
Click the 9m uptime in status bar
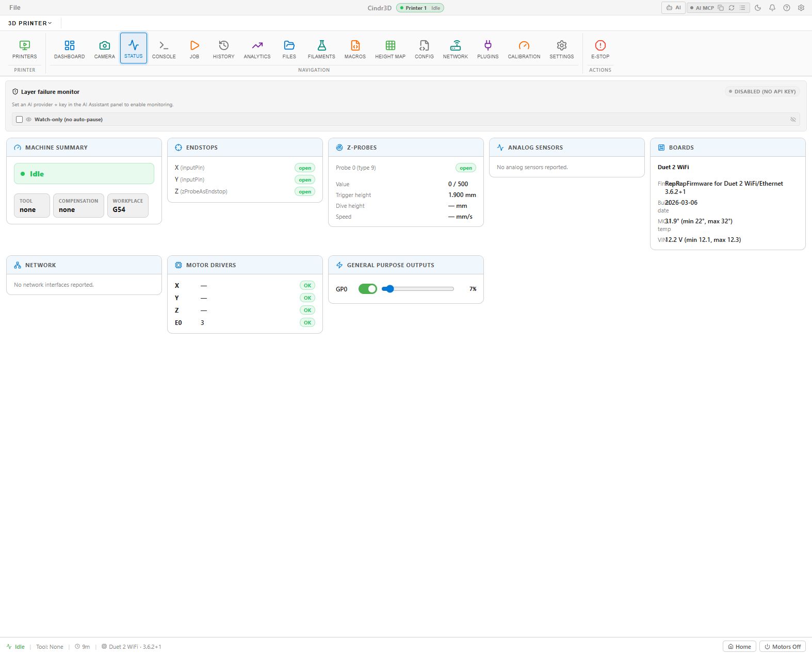pyautogui.click(x=83, y=647)
